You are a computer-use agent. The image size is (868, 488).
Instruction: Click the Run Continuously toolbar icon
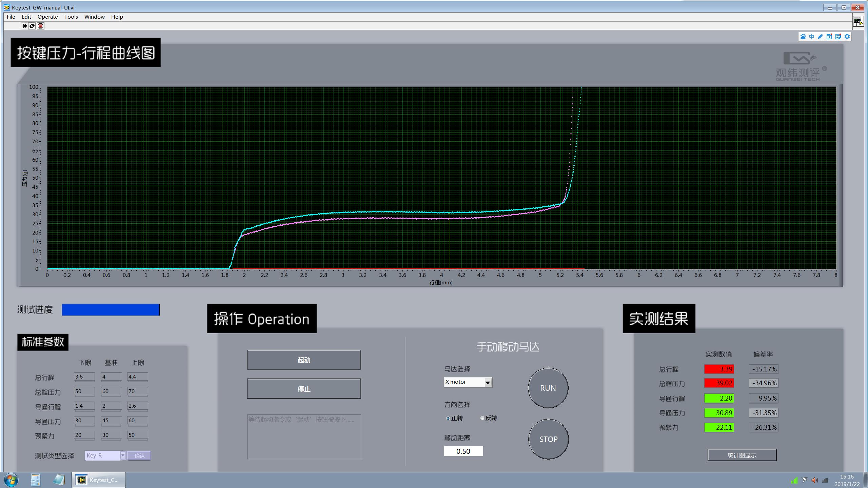32,26
